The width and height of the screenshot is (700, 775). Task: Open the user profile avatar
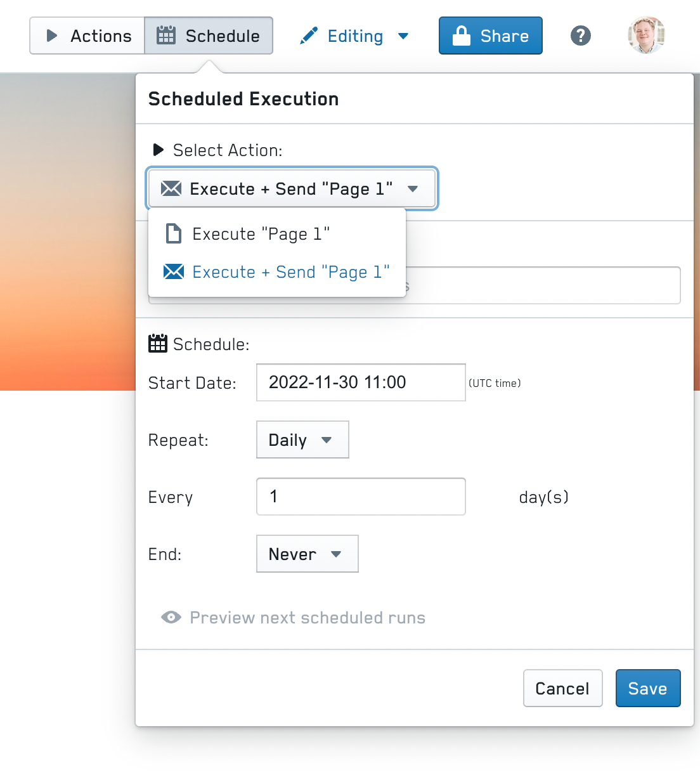click(x=647, y=36)
